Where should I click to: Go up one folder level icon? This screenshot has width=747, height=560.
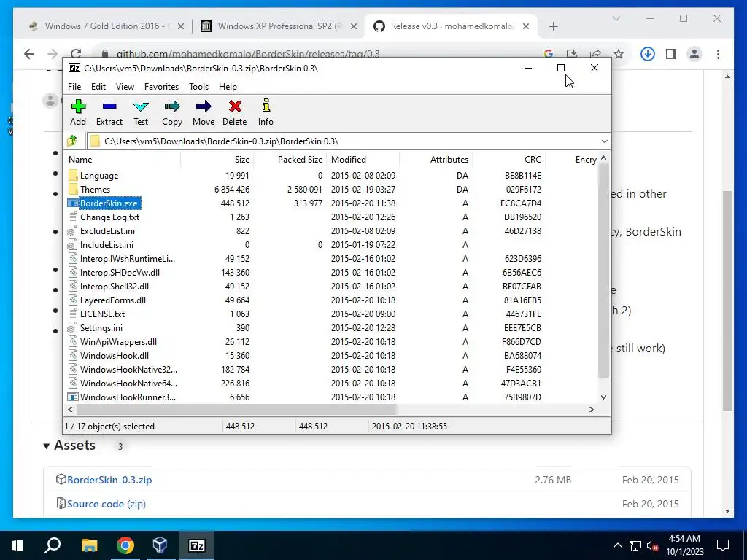pyautogui.click(x=72, y=141)
